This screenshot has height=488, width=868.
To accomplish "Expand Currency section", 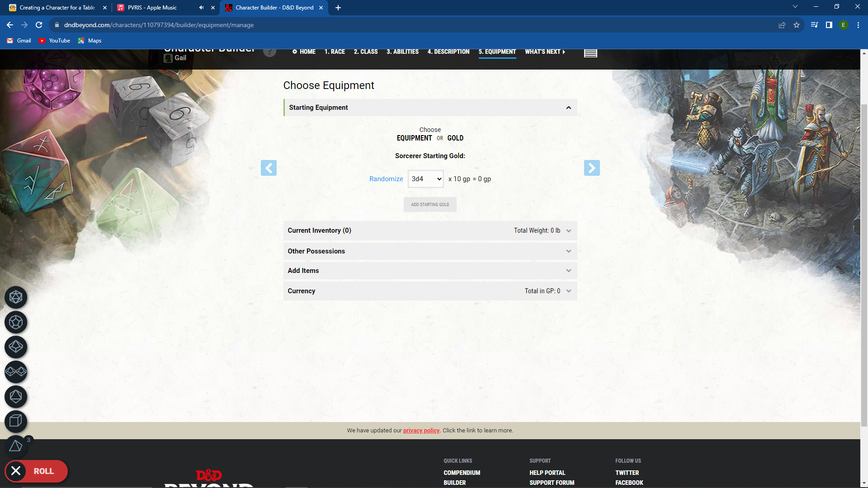I will point(430,291).
